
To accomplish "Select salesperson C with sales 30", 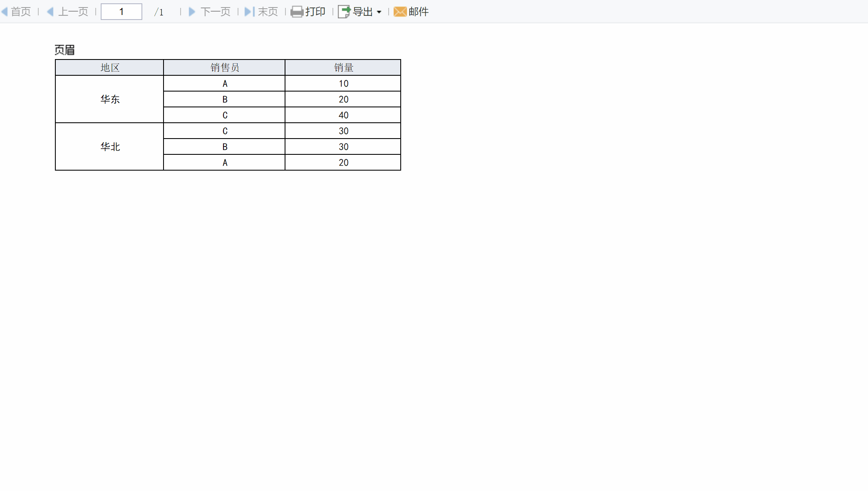I will [x=224, y=131].
